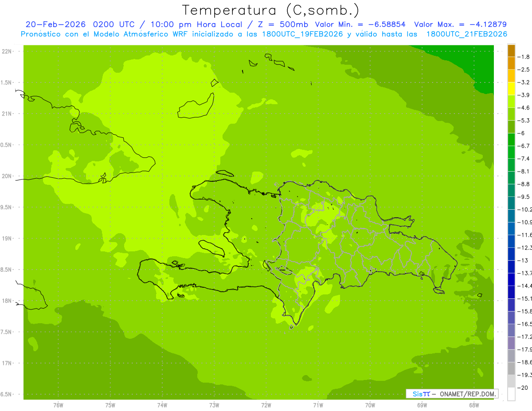Click the "Valor Min. = -6.58854" value
532x411 pixels.
click(360, 24)
